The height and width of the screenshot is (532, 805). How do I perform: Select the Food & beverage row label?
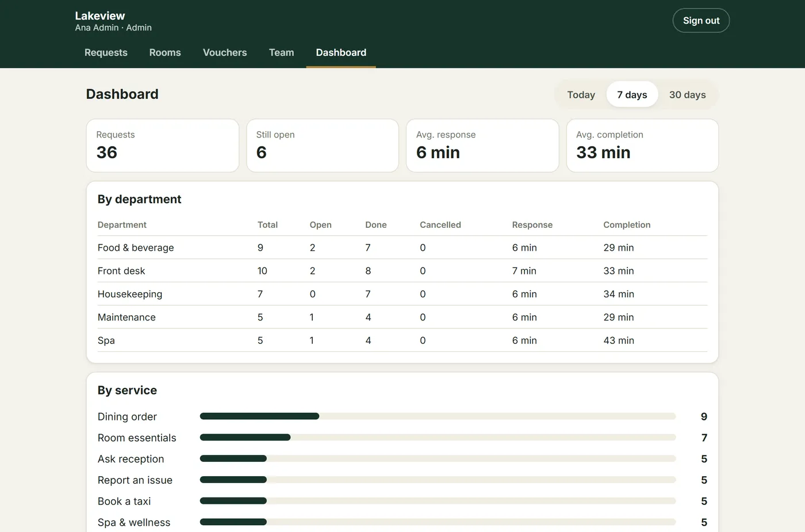tap(136, 248)
